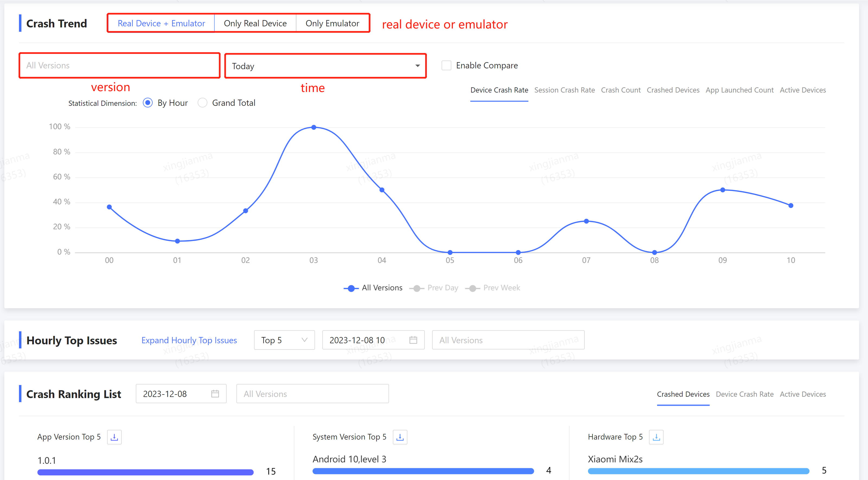Click chart data point at hour 08
868x480 pixels.
tap(654, 252)
